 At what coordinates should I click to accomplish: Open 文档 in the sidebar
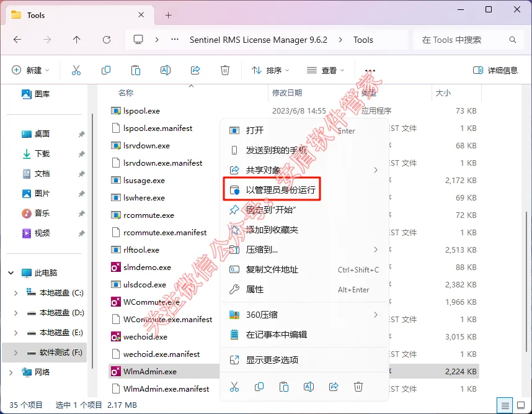click(x=36, y=174)
